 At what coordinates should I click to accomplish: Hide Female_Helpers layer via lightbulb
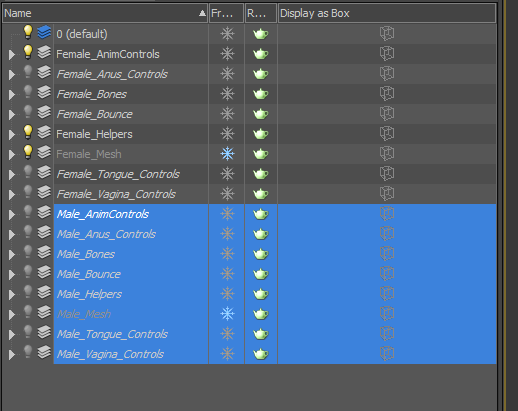28,132
